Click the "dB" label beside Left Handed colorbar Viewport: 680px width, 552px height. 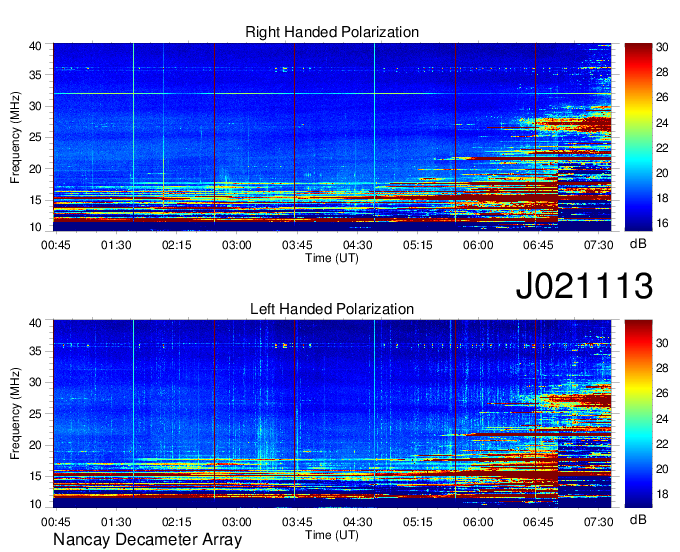point(638,519)
